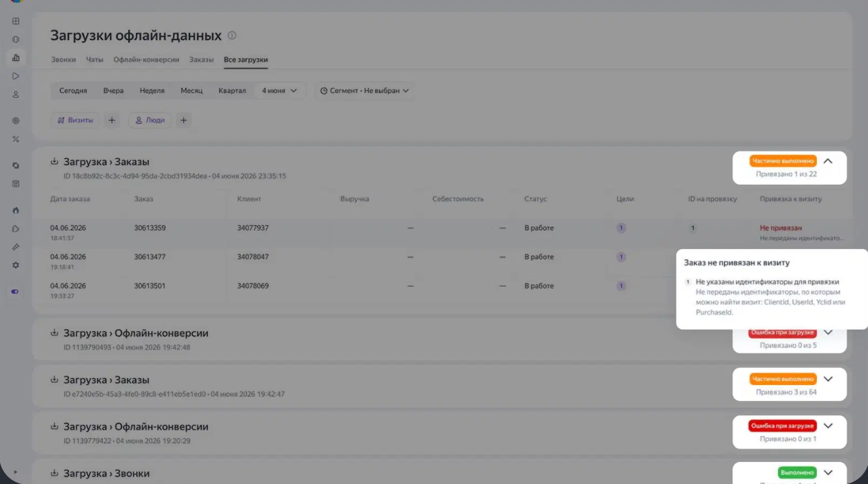Open the Сегмент · Не выбран dropdown

[x=364, y=91]
